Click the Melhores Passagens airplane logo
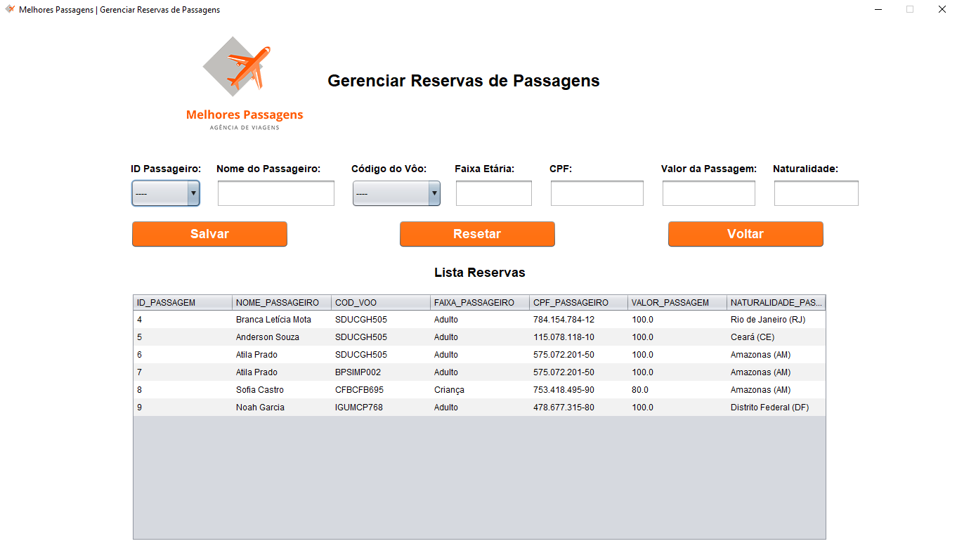The width and height of the screenshot is (957, 560). [245, 84]
